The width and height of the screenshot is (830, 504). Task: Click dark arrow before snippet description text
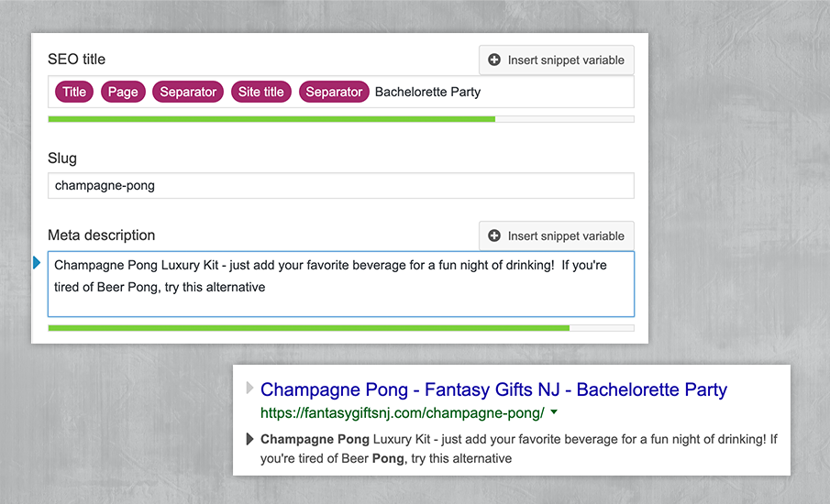click(x=250, y=440)
